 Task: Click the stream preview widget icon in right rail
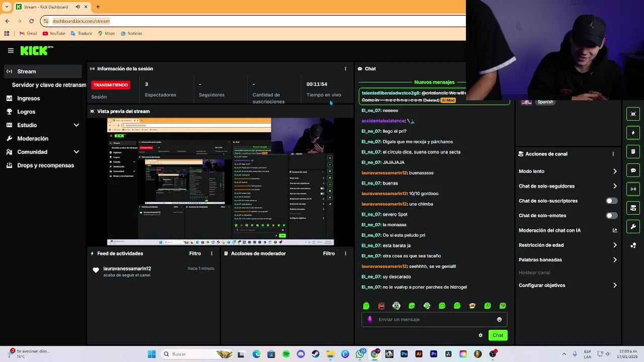633,114
